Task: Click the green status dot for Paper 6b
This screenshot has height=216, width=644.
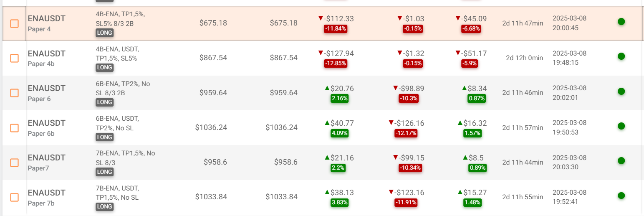Action: coord(621,126)
